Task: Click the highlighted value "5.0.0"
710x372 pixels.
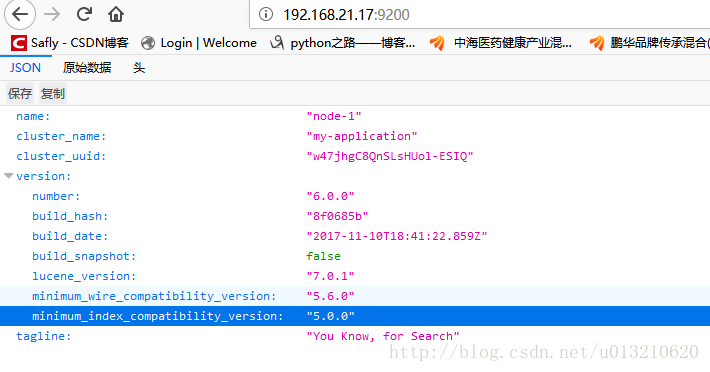Action: click(331, 316)
